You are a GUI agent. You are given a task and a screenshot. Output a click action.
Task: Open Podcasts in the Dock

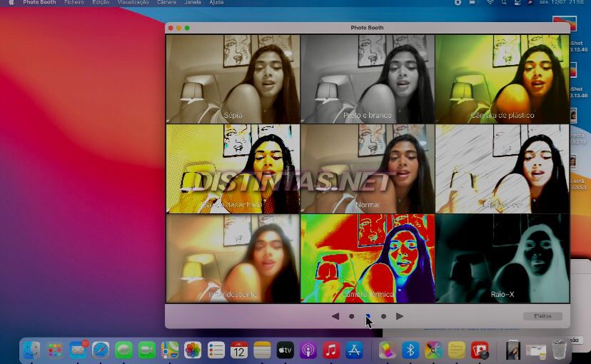pyautogui.click(x=308, y=350)
